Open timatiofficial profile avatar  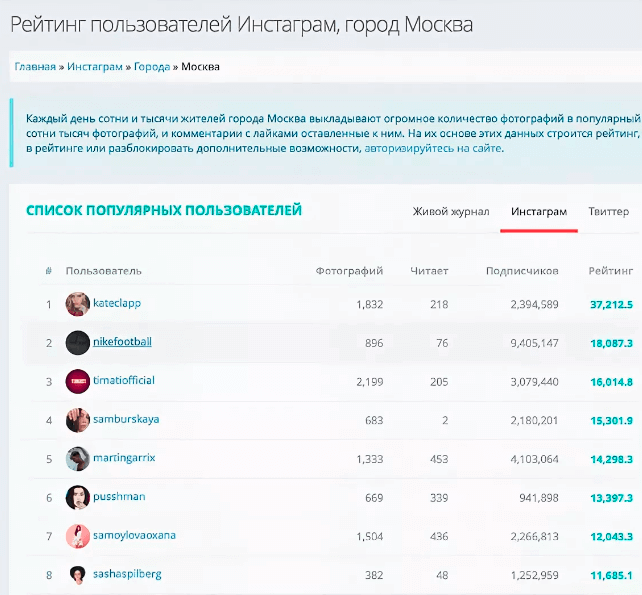coord(77,381)
